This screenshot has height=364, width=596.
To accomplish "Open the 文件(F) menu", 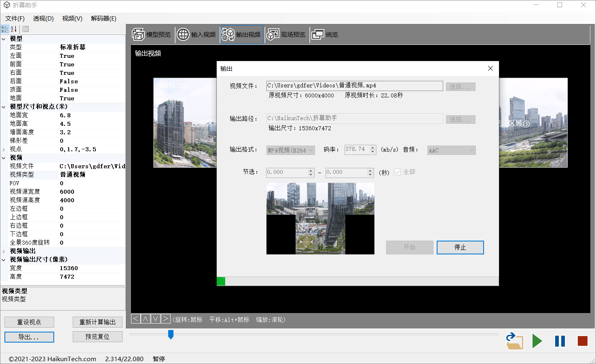I will (15, 19).
